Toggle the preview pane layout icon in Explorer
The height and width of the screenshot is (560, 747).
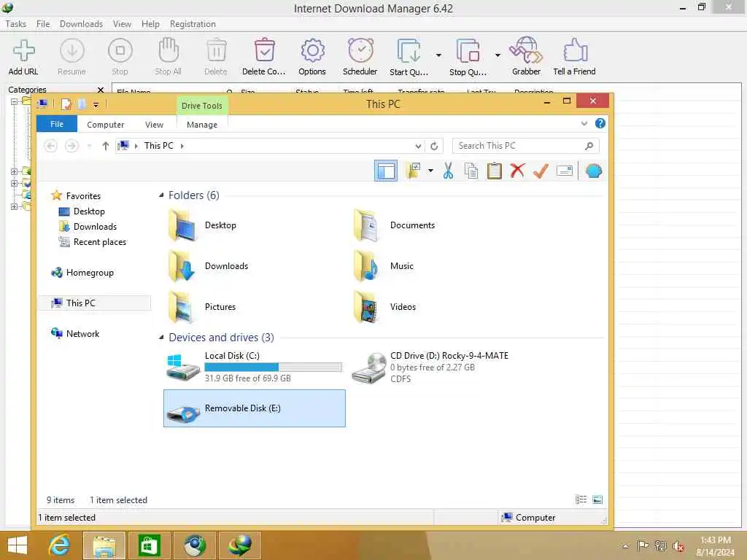385,171
